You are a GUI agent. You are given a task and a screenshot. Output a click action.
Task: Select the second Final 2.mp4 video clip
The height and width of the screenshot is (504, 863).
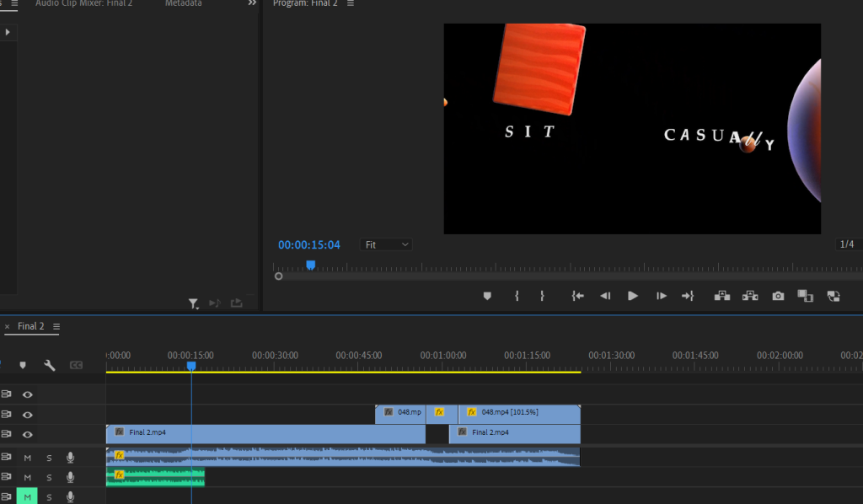pos(515,433)
